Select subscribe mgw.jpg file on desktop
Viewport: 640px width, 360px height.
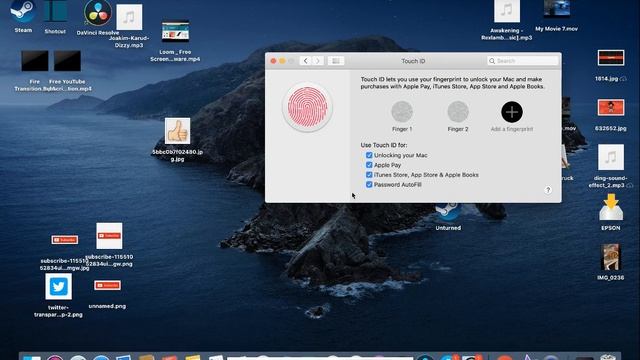pos(64,240)
